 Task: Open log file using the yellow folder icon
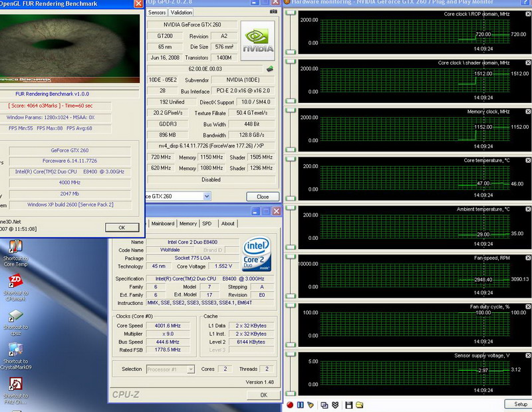pos(359,405)
